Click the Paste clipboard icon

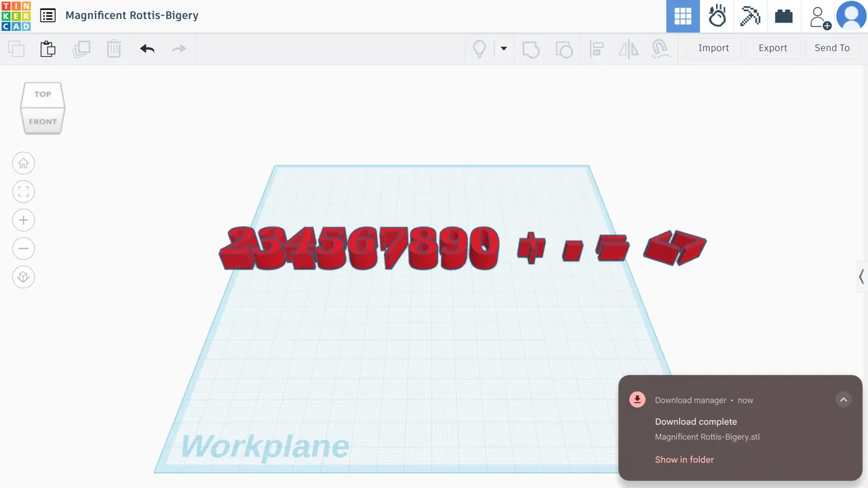47,49
